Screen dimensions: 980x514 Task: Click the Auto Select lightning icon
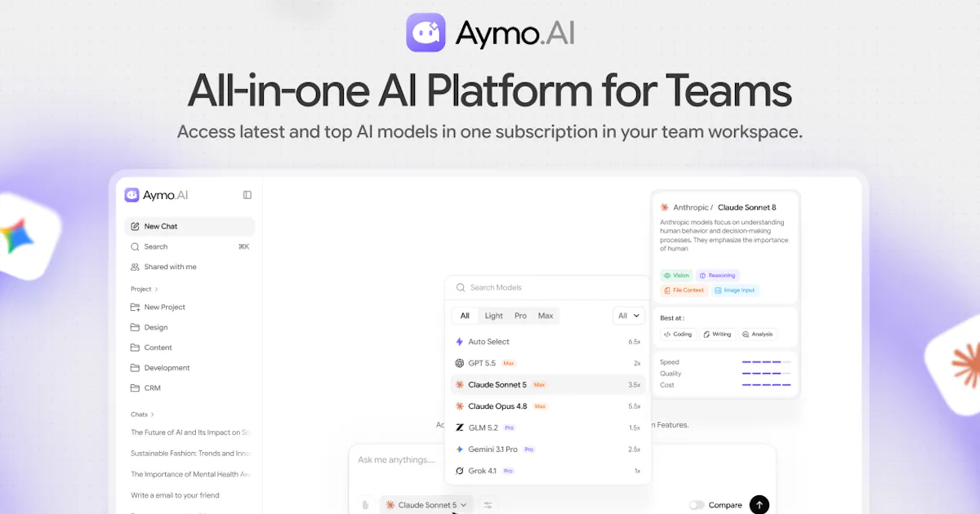(460, 342)
